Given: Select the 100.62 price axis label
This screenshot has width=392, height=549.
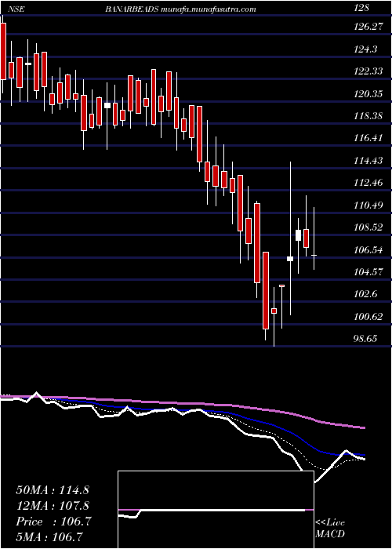Looking at the screenshot, I should [367, 317].
